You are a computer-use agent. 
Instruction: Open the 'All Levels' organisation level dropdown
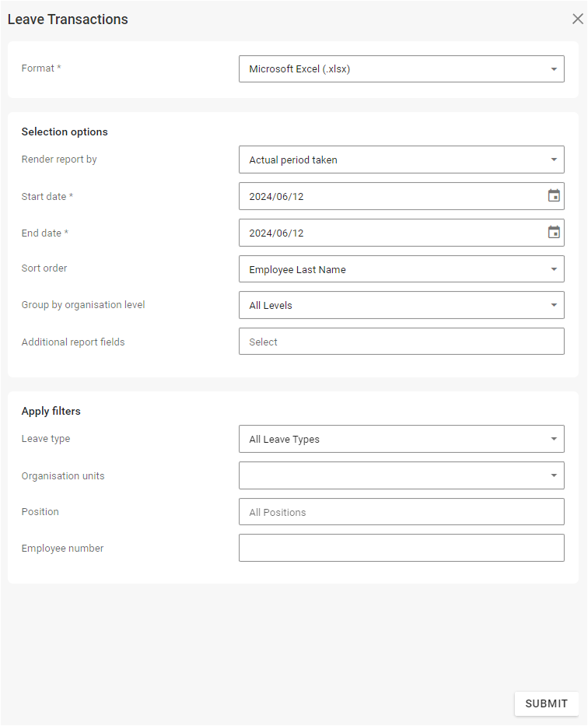point(389,306)
